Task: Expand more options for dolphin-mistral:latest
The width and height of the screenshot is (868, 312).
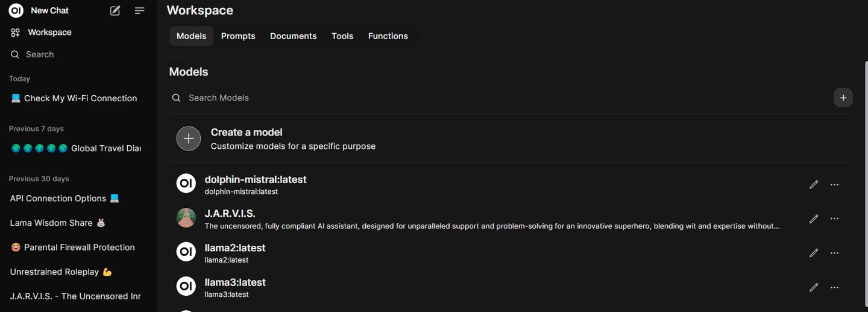Action: point(834,185)
